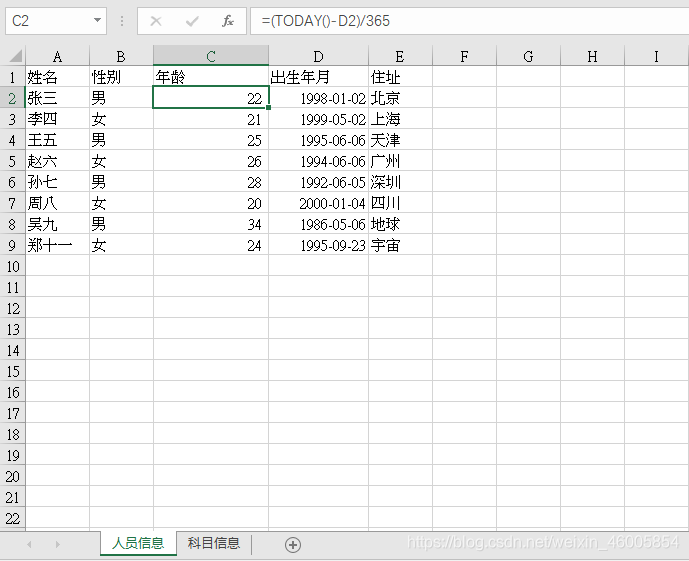Select column B header

tap(121, 56)
